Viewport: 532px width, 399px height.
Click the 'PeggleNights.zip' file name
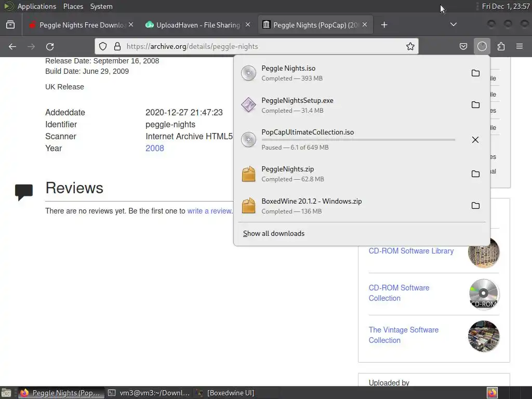tap(288, 169)
